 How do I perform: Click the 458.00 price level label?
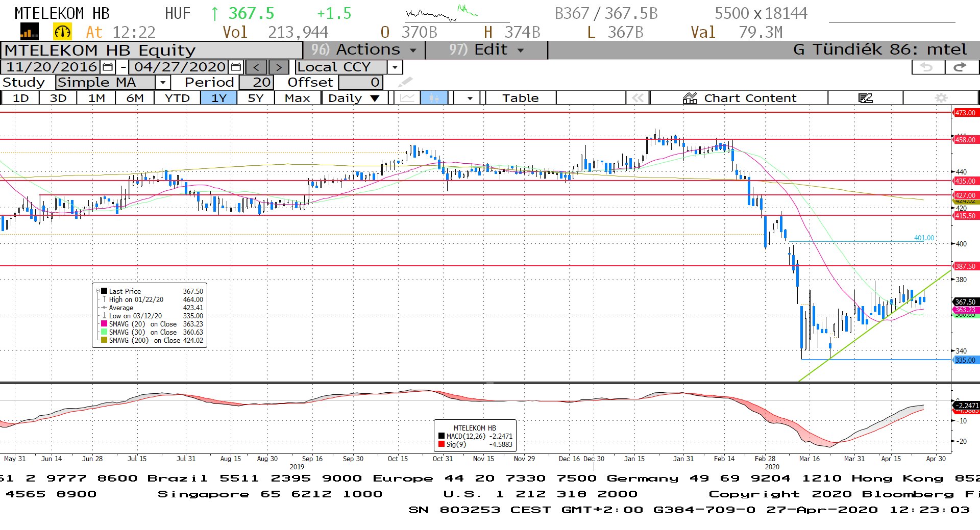[x=965, y=140]
